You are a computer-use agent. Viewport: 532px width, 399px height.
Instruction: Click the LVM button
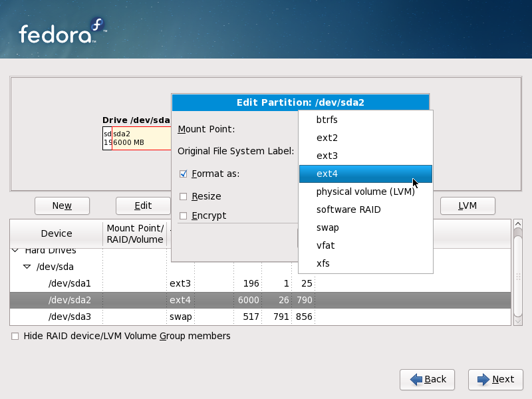click(x=467, y=205)
